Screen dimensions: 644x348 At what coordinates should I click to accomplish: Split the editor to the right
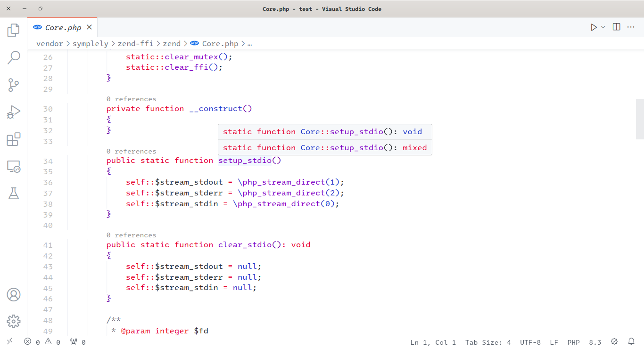(x=616, y=27)
